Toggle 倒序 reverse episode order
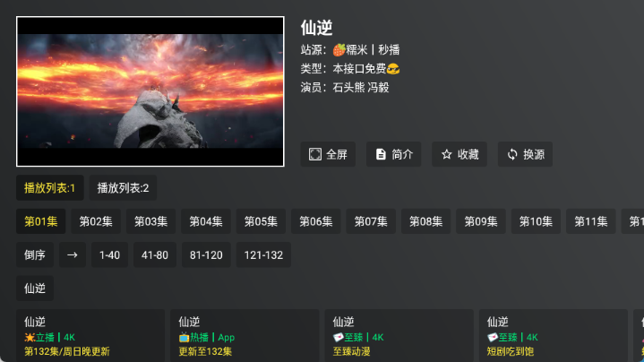This screenshot has height=362, width=644. [x=35, y=254]
